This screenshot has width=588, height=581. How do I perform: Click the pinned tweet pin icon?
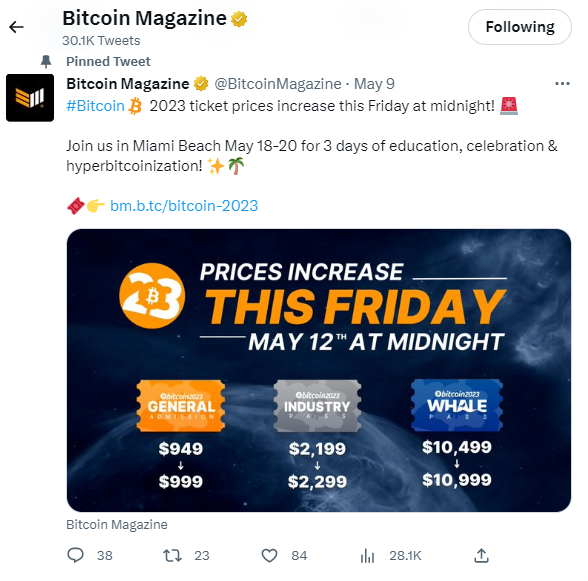point(46,62)
